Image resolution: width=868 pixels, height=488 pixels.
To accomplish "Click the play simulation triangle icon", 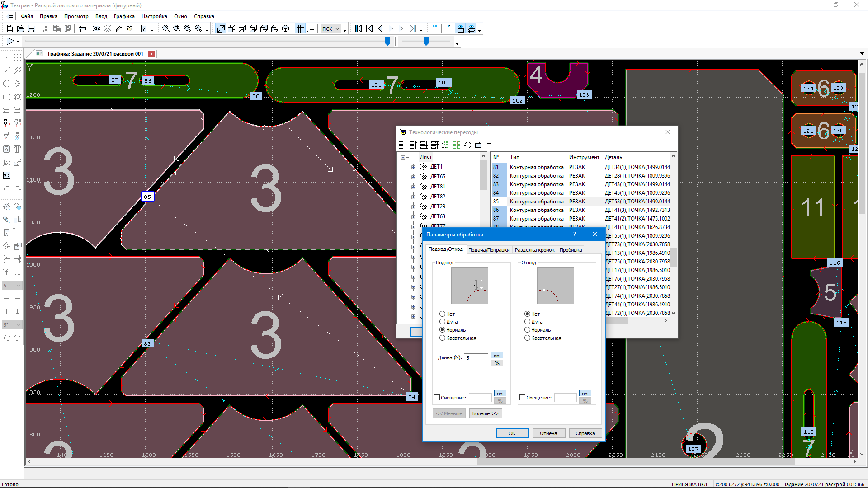I will tap(10, 41).
